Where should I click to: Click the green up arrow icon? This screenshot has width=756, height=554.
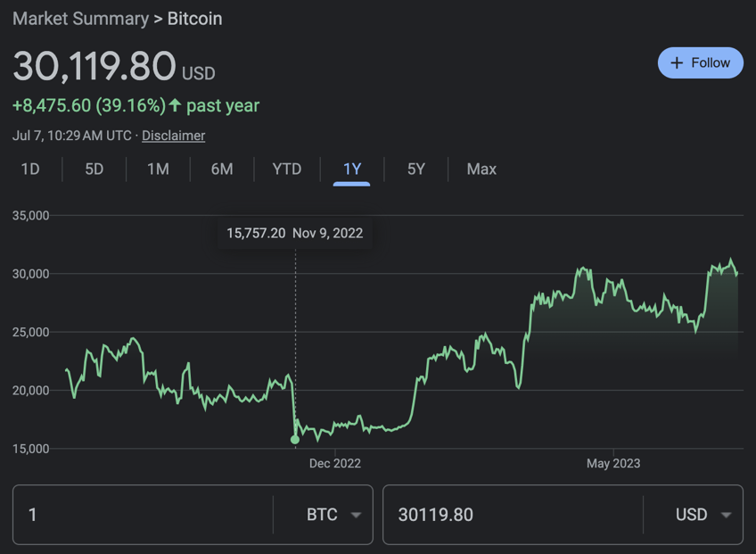pos(175,104)
